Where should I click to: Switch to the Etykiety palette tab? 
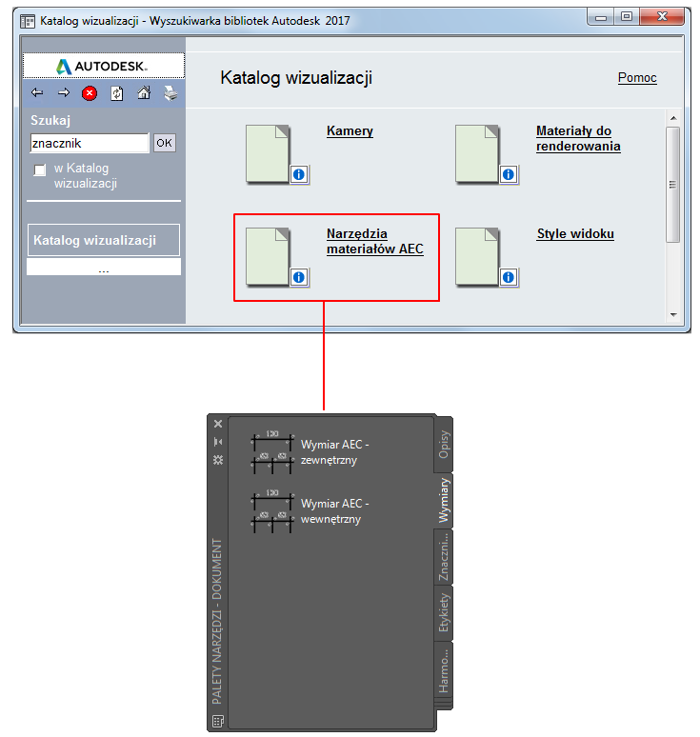[x=443, y=613]
